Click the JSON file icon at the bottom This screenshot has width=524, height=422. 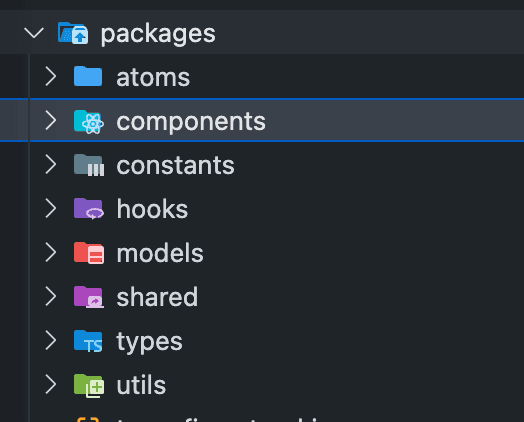pyautogui.click(x=88, y=419)
